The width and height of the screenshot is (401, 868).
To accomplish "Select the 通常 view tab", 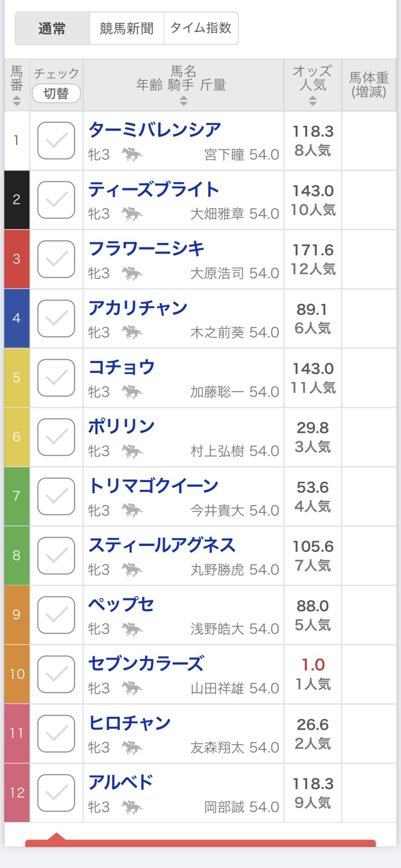I will click(x=52, y=29).
